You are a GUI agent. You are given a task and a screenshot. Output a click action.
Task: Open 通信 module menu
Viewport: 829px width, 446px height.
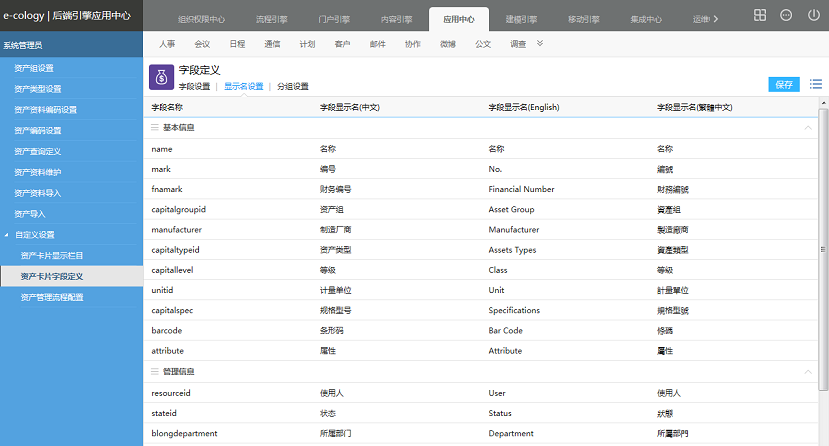coord(272,44)
